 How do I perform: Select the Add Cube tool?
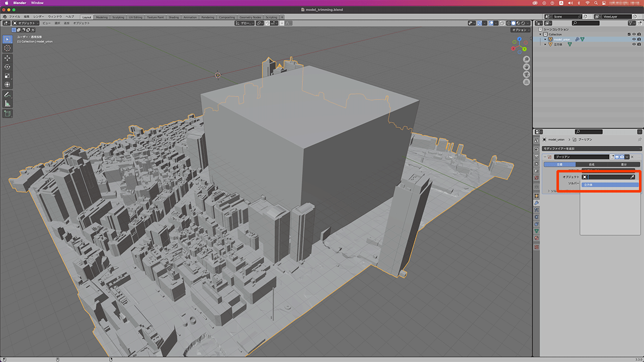point(8,114)
